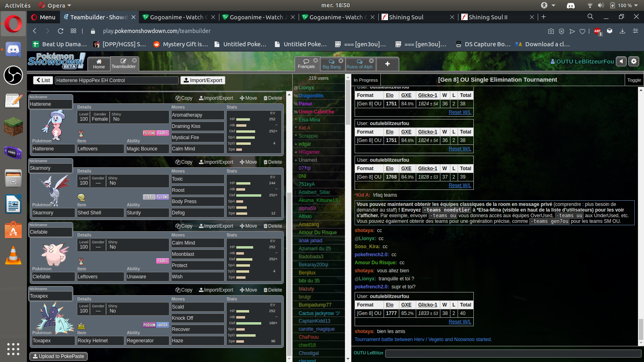This screenshot has height=362, width=644.
Task: Edit Hatterene's Leftovers item field
Action: [x=100, y=149]
